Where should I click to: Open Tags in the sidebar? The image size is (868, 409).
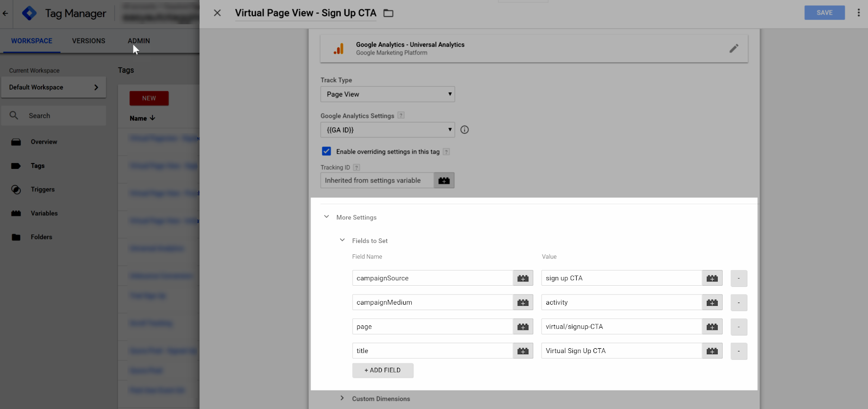37,166
